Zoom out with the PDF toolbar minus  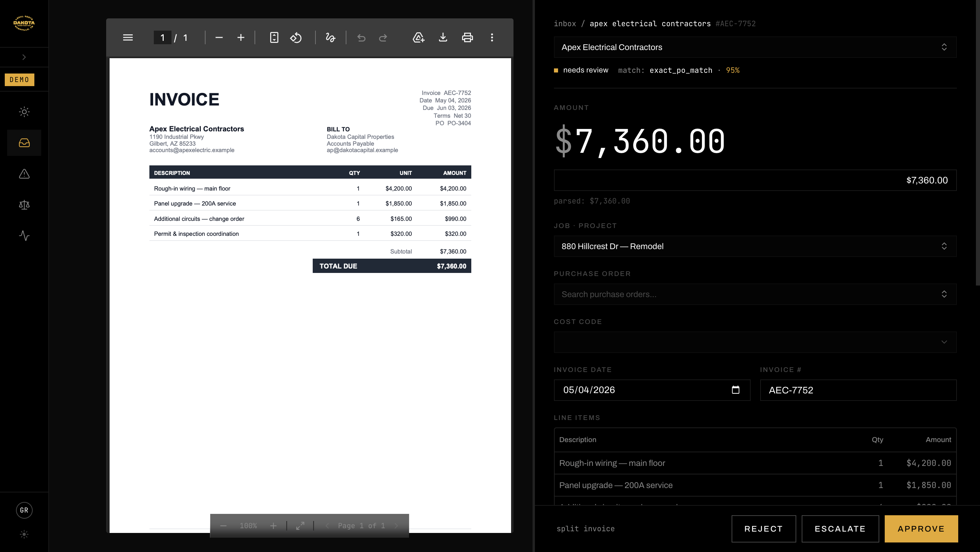[219, 38]
